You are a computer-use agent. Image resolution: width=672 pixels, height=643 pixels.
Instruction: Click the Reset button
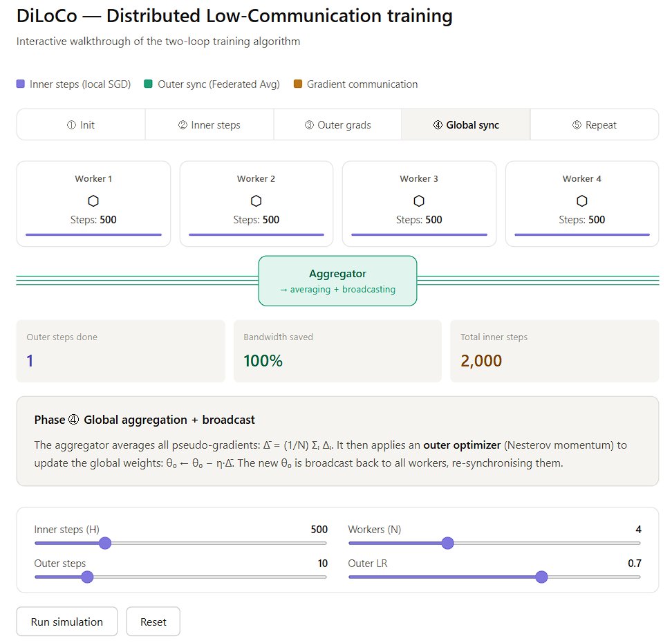(153, 622)
